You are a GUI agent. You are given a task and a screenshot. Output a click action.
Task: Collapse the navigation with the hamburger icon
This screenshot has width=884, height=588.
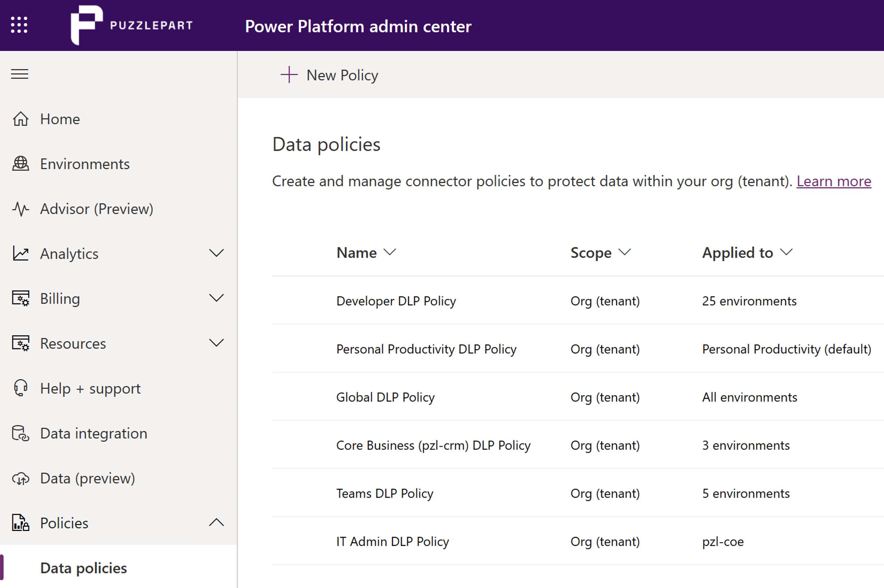pos(20,74)
